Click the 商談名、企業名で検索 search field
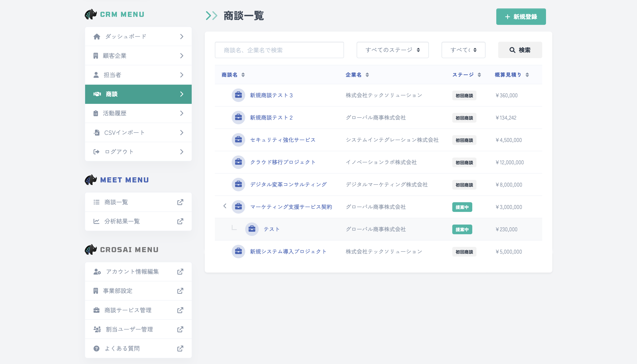The width and height of the screenshot is (637, 364). click(x=279, y=50)
